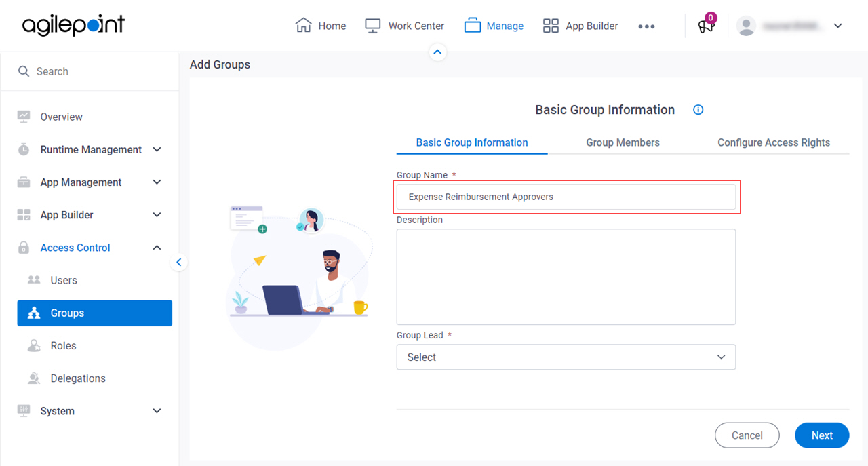Screen dimensions: 868x466
Task: Click the sidebar search magnifier icon
Action: coord(24,71)
